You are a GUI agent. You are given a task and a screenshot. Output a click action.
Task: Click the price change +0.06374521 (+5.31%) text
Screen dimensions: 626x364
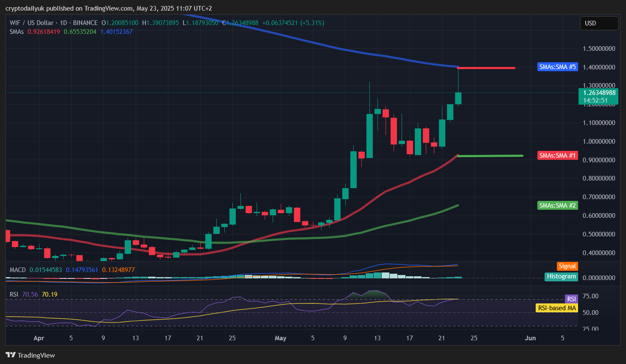click(293, 23)
